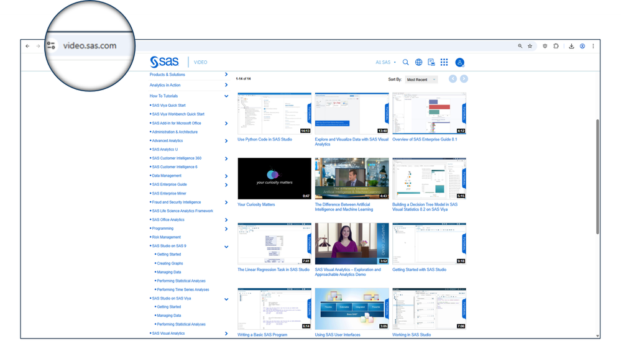Collapse the How To Tutorials section chevron

click(226, 96)
